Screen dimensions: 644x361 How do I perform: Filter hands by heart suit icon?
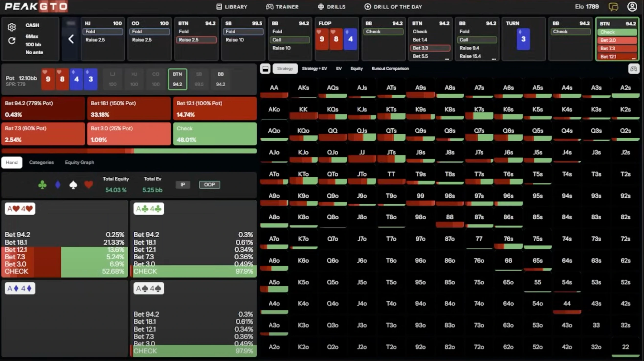(89, 185)
